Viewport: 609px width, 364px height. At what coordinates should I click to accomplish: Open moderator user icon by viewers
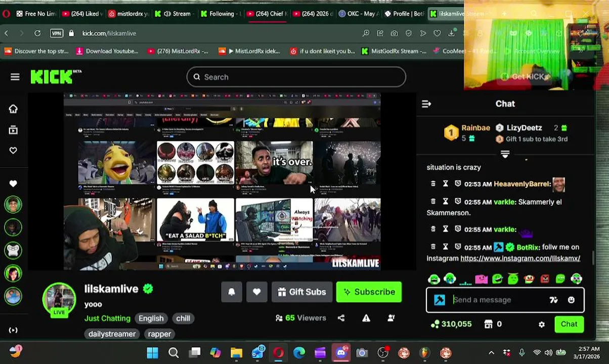(x=391, y=318)
